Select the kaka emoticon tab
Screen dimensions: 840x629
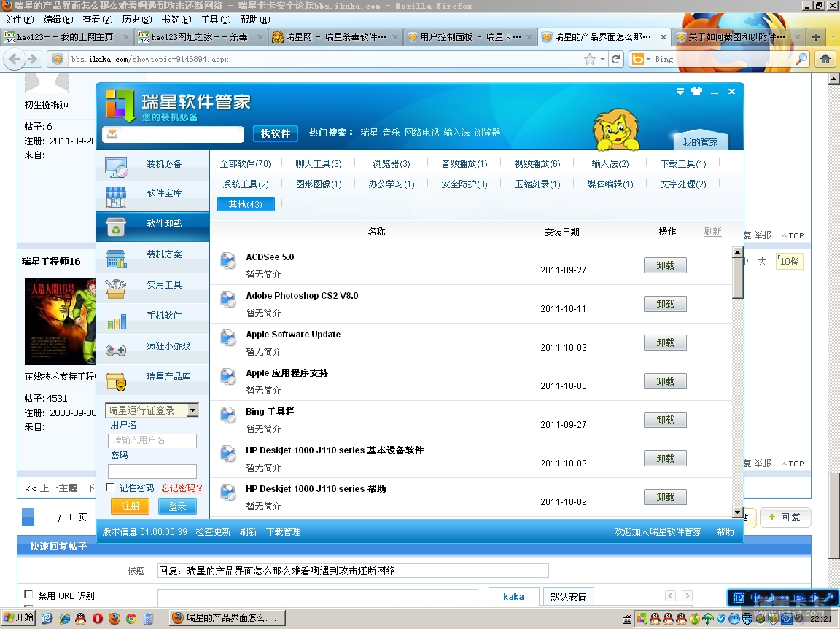pos(513,596)
